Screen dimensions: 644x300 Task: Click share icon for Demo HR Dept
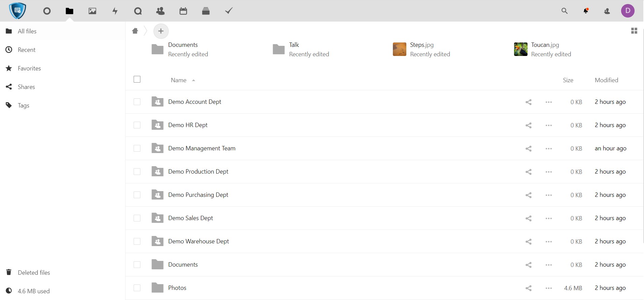[x=529, y=125]
